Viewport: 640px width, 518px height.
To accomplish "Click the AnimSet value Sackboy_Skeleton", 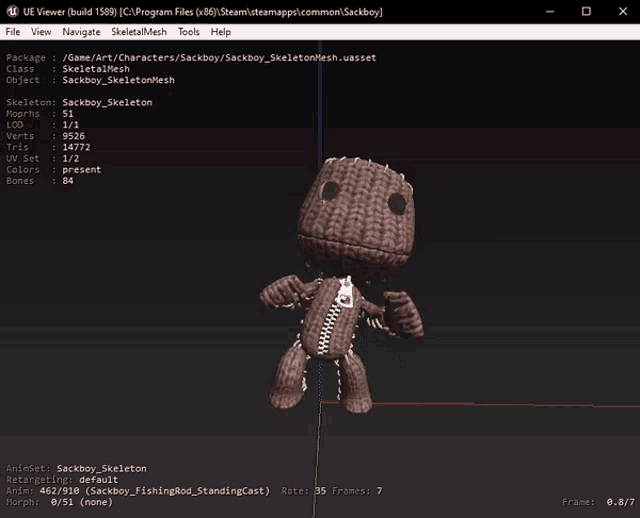I will 102,469.
